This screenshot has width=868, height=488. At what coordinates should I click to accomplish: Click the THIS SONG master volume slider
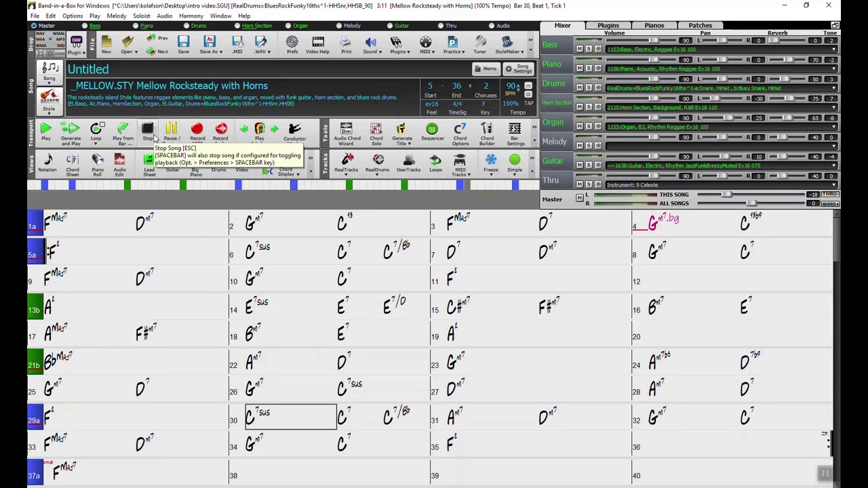726,195
